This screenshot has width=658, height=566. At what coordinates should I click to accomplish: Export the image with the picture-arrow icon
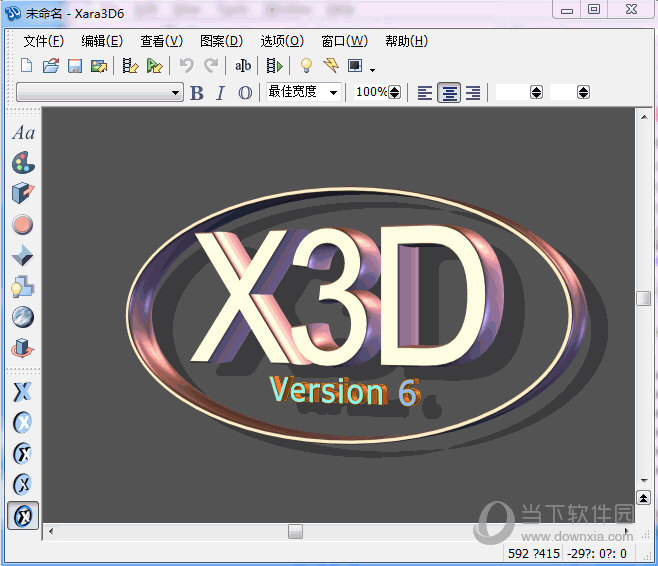pos(99,66)
